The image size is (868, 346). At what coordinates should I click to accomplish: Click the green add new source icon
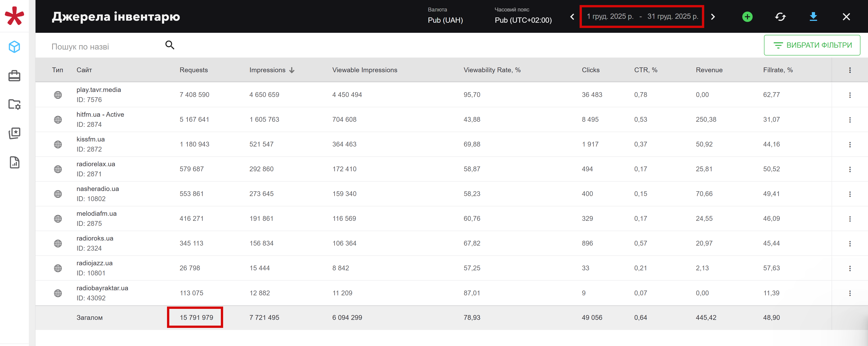pyautogui.click(x=747, y=17)
